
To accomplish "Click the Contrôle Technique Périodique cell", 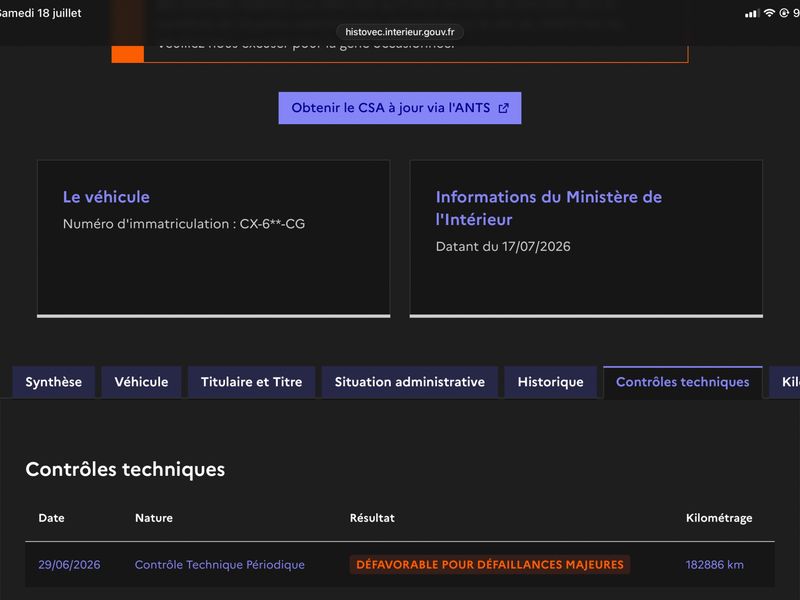I will tap(220, 565).
